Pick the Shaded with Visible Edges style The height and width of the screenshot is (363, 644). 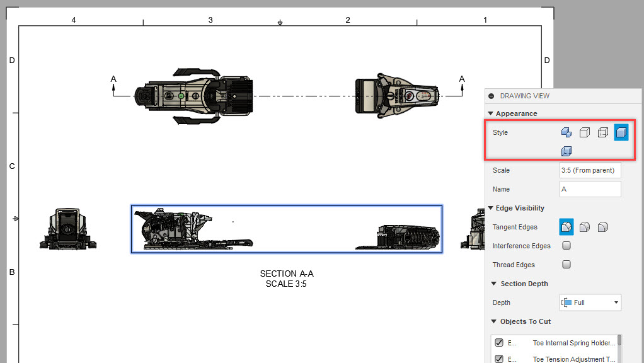point(620,132)
